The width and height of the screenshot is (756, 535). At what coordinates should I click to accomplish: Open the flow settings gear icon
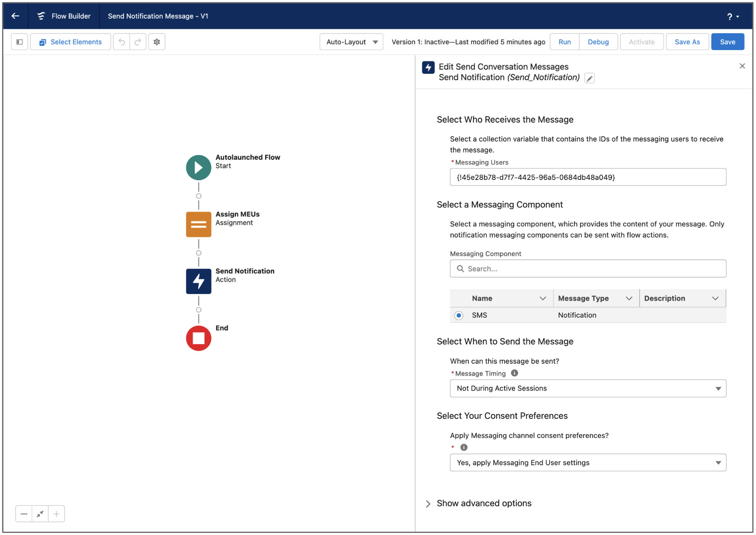157,41
